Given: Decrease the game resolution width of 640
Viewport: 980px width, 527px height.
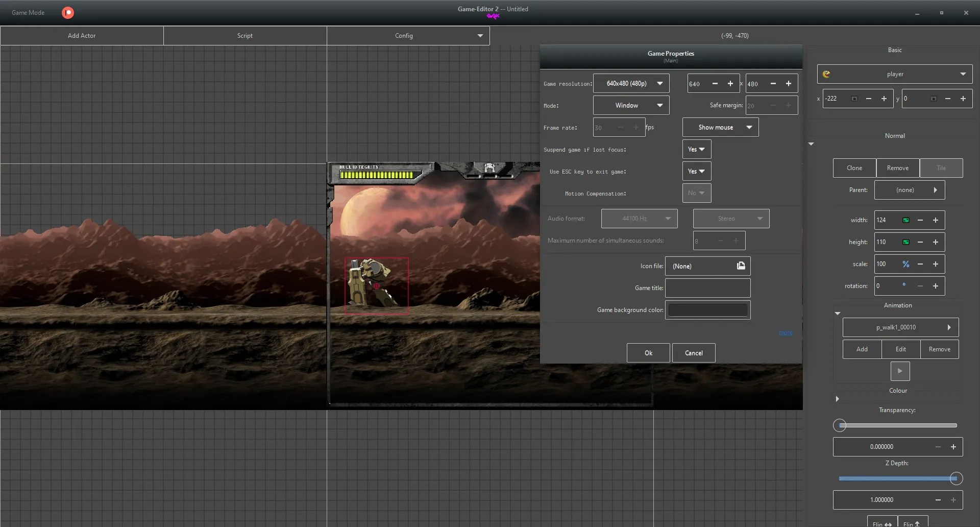Looking at the screenshot, I should (x=715, y=84).
